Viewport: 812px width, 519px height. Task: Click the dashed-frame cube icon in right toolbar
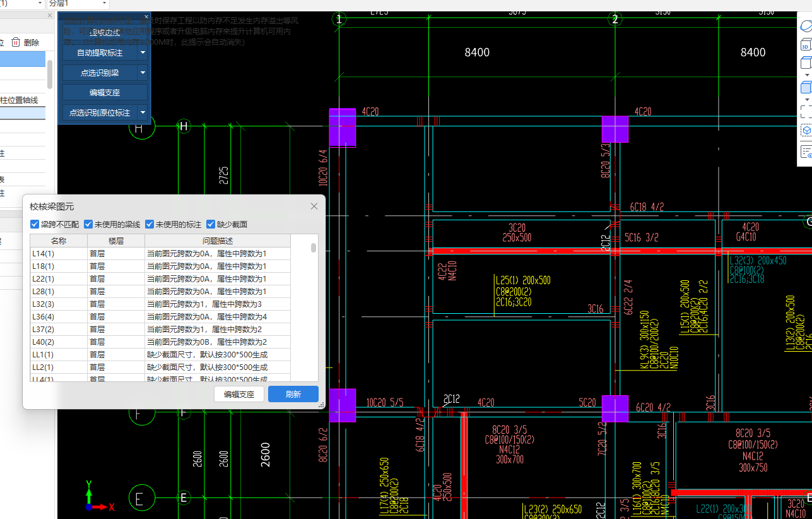806,131
